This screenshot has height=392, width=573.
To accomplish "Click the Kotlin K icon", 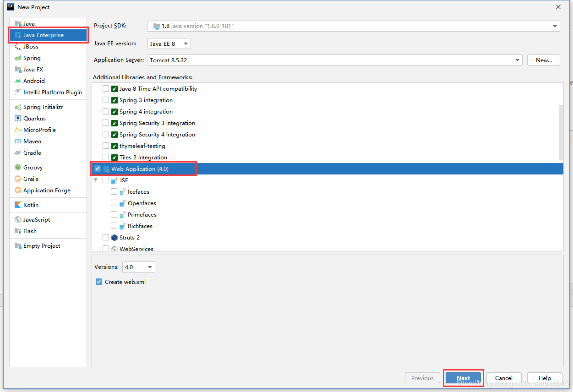I will tap(18, 205).
